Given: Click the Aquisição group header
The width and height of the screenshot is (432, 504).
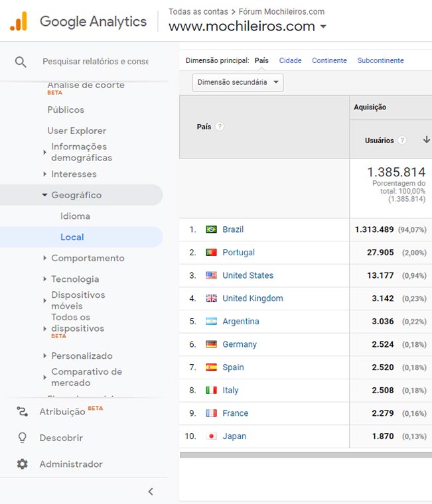Looking at the screenshot, I should pos(370,107).
